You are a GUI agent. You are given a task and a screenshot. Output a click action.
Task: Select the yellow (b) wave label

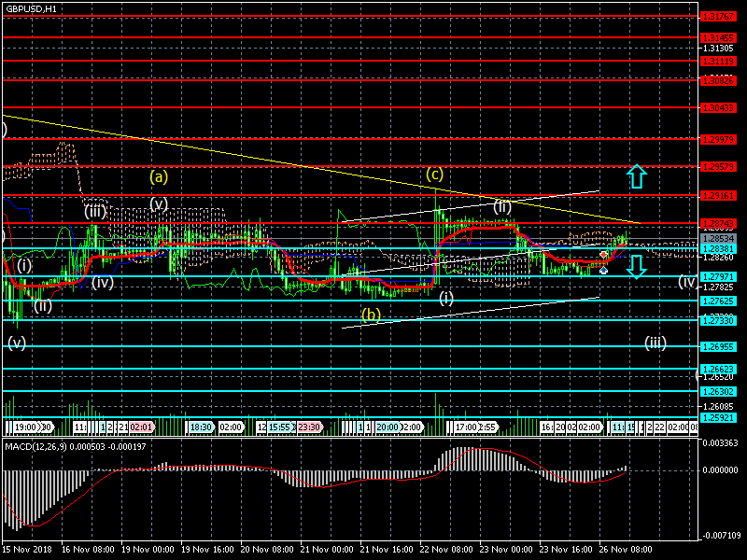pyautogui.click(x=371, y=315)
